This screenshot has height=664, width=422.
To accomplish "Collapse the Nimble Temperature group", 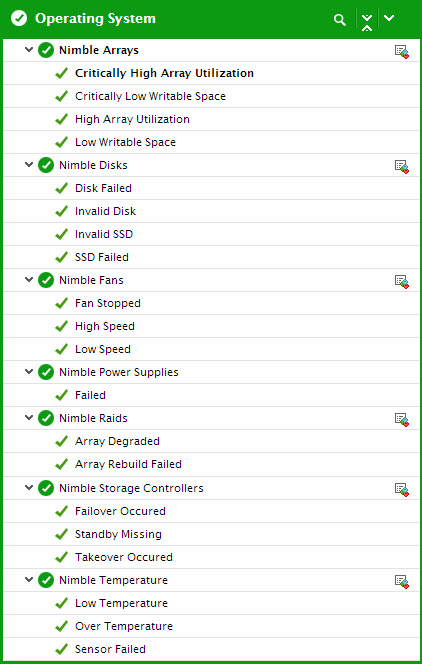I will [x=29, y=579].
